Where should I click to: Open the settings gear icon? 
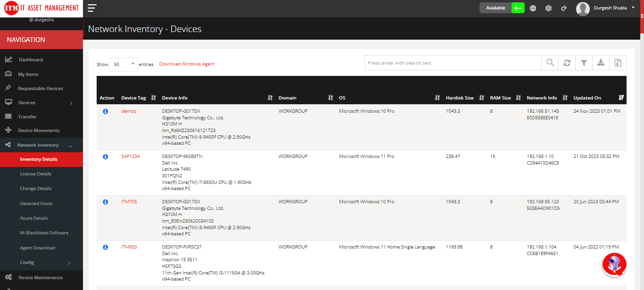pyautogui.click(x=548, y=8)
